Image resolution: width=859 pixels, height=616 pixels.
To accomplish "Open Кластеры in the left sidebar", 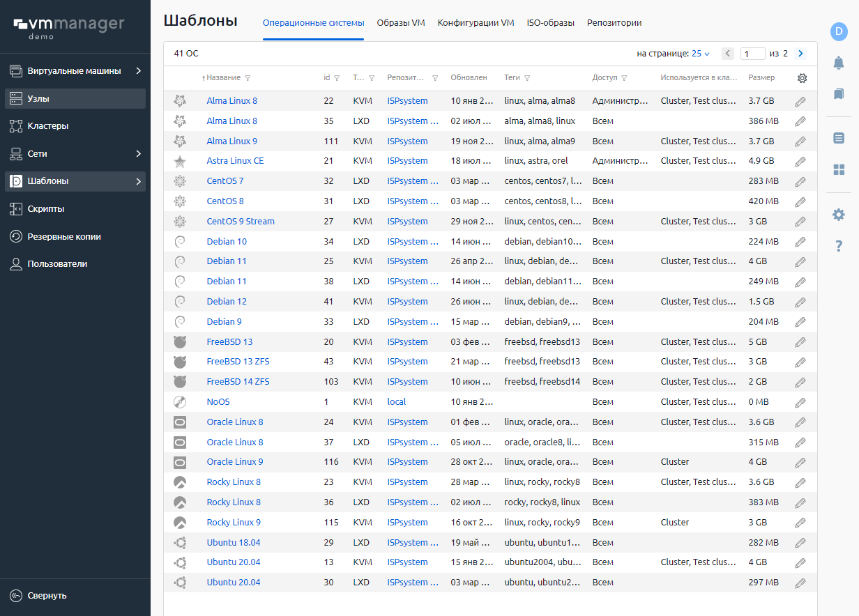I will coord(47,126).
